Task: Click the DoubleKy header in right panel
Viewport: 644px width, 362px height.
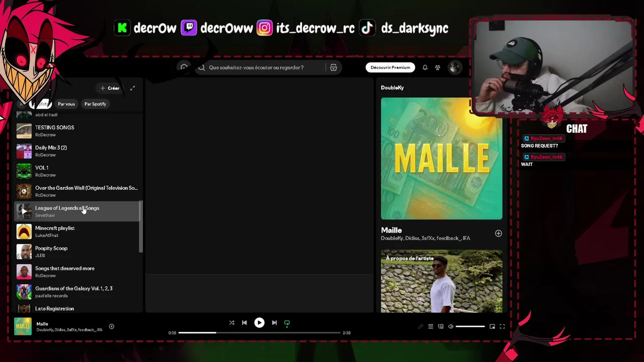Action: [x=392, y=87]
